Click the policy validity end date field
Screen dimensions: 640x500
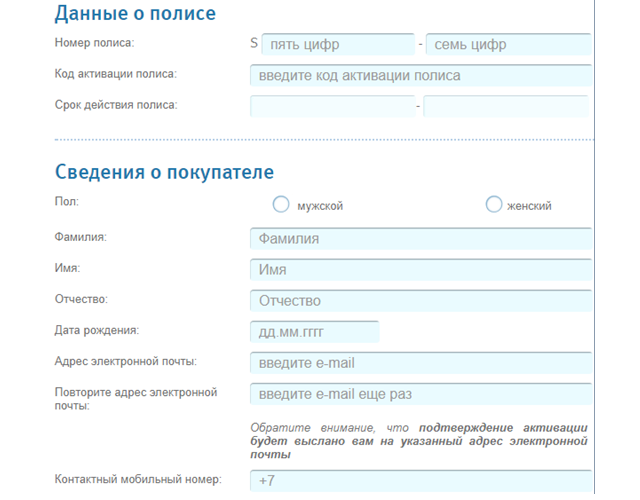[507, 106]
